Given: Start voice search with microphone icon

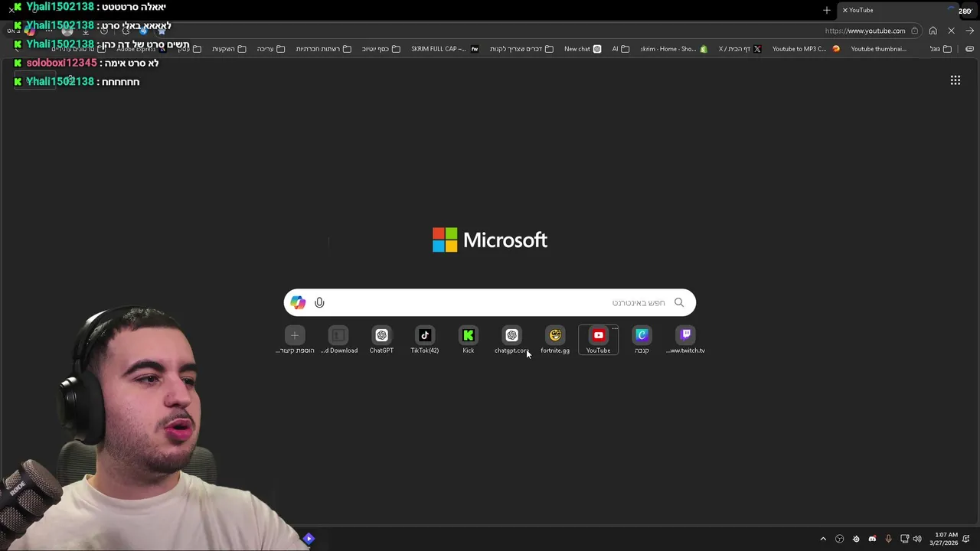Looking at the screenshot, I should click(319, 302).
